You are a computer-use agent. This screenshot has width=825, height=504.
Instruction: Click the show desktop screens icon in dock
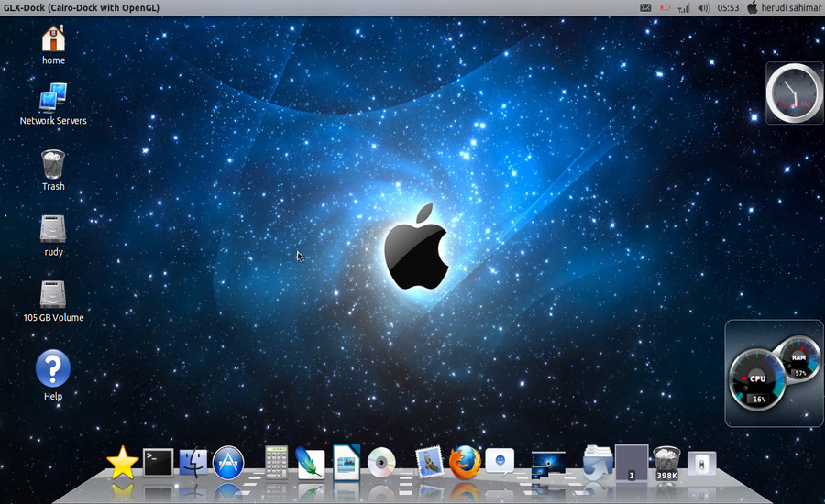pos(548,465)
